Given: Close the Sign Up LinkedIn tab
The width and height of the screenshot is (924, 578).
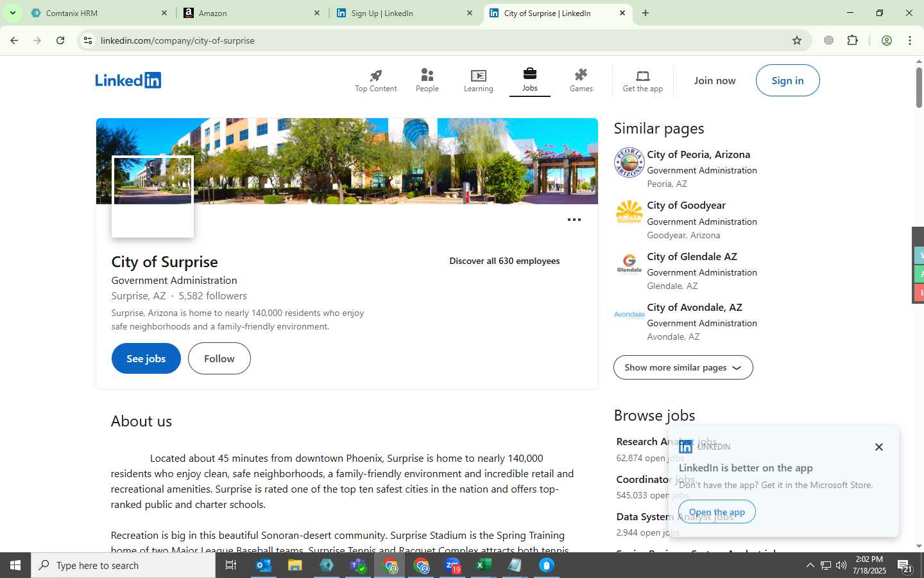Looking at the screenshot, I should [469, 13].
